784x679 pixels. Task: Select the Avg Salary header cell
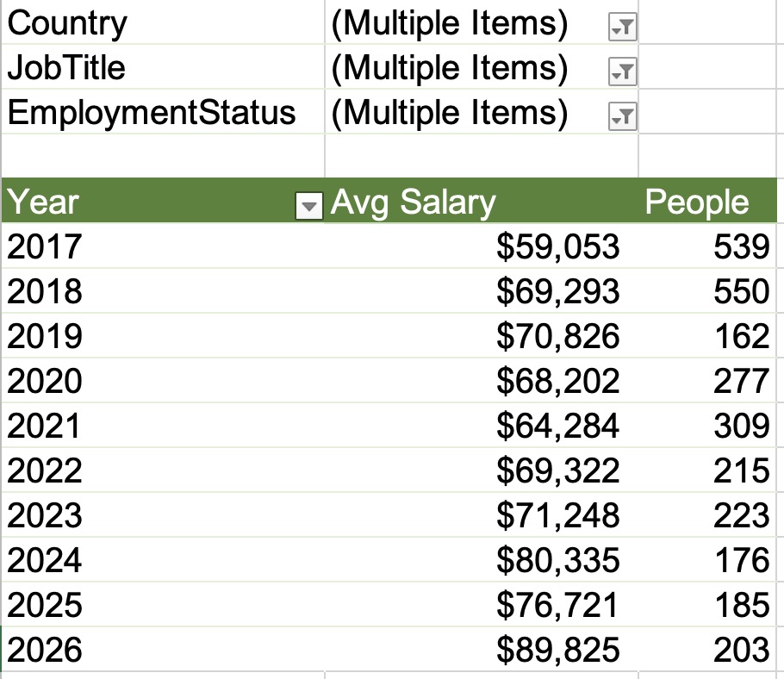coord(414,202)
